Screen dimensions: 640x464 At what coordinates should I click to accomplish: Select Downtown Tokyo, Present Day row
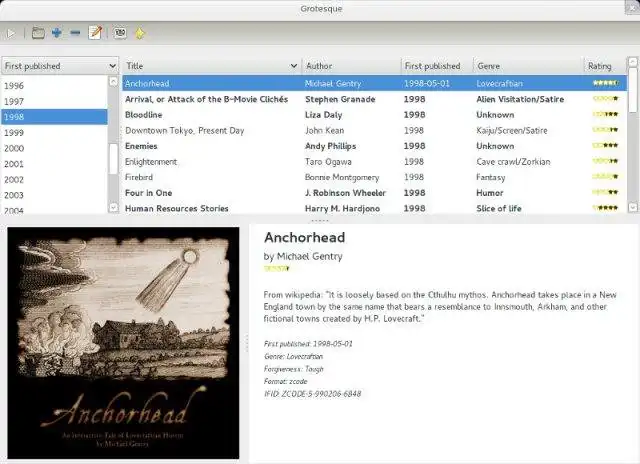point(374,131)
